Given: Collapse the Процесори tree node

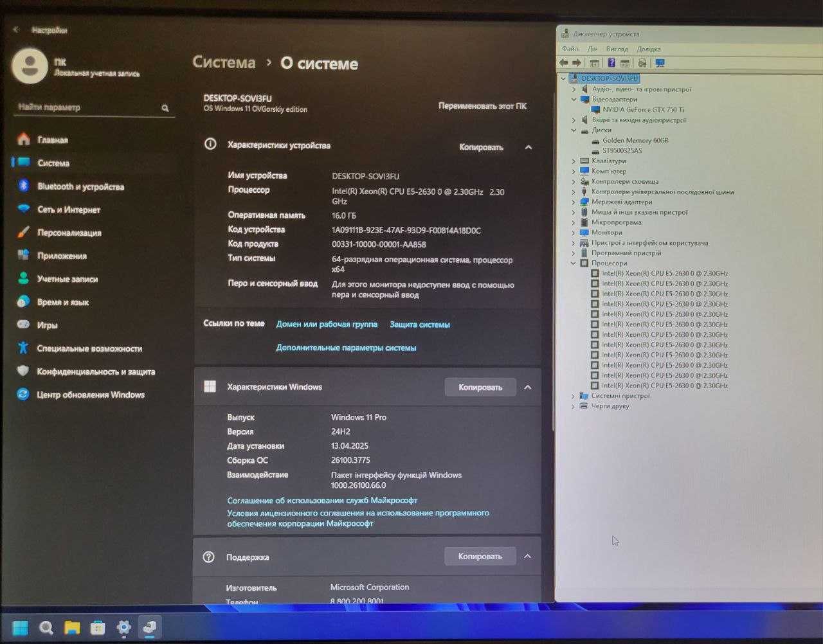Looking at the screenshot, I should pyautogui.click(x=574, y=263).
